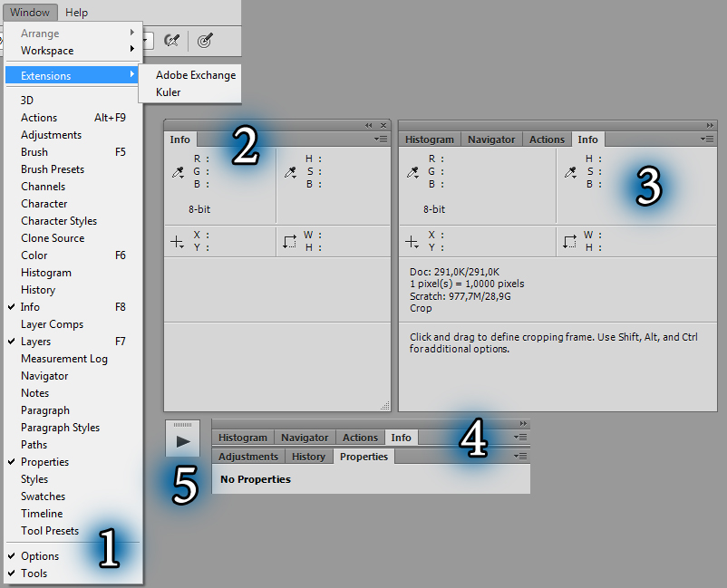Click the first eyedropper icon in floating Info panel
Image resolution: width=727 pixels, height=588 pixels.
(178, 173)
